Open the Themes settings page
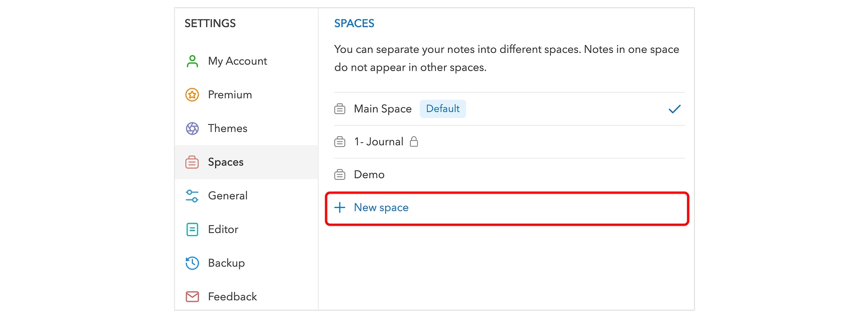Image resolution: width=868 pixels, height=318 pixels. [227, 128]
